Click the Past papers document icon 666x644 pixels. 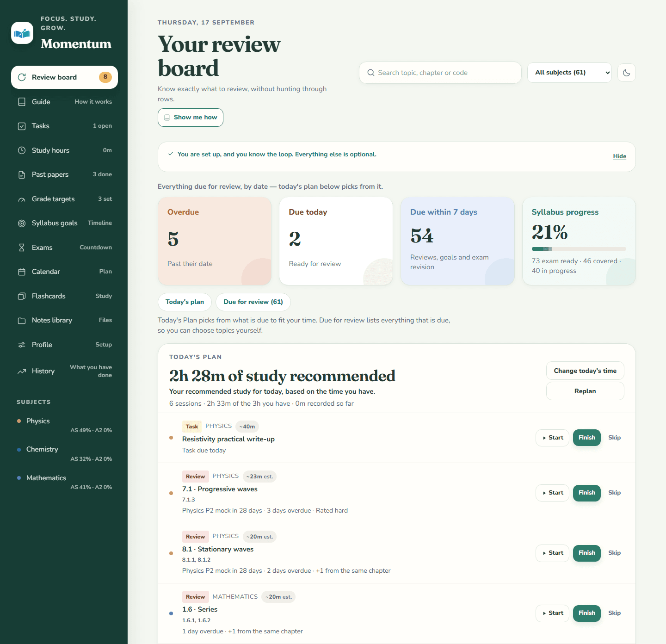click(22, 175)
